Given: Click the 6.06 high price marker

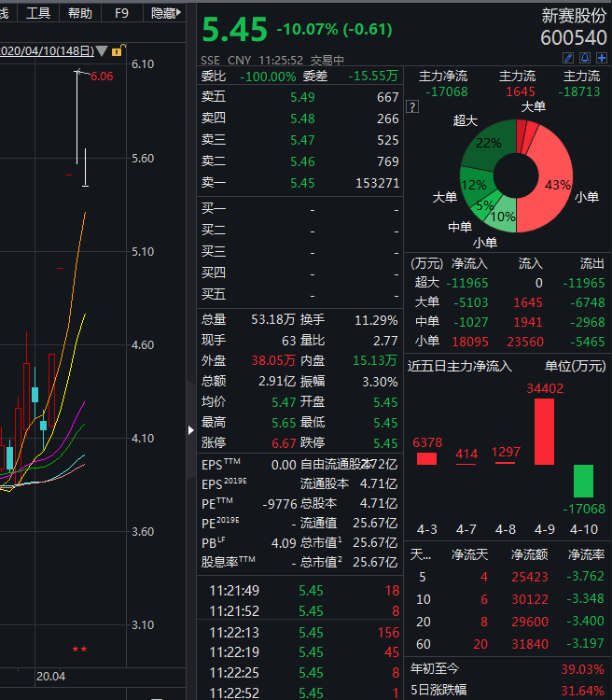Looking at the screenshot, I should pyautogui.click(x=102, y=77).
